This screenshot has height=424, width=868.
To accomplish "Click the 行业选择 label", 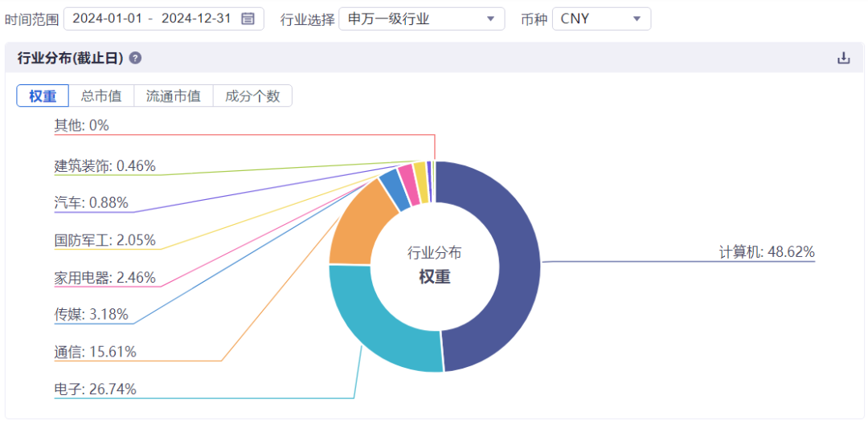I will [308, 20].
